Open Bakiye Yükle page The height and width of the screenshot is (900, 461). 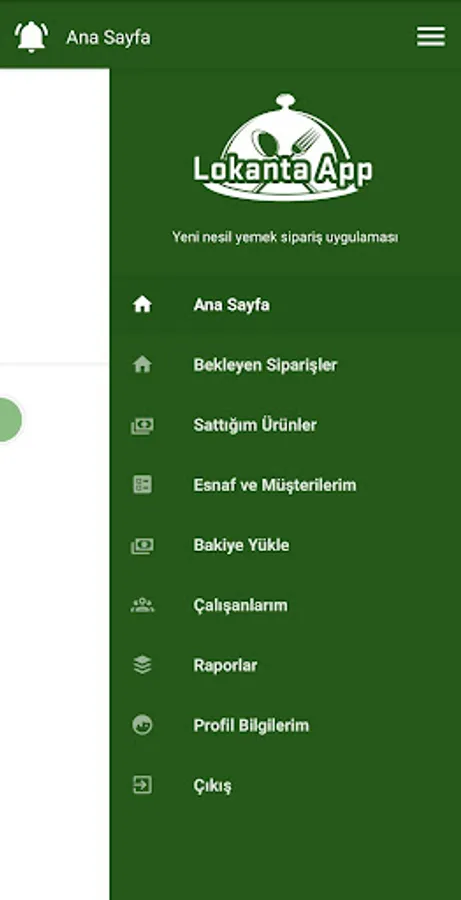[285, 545]
